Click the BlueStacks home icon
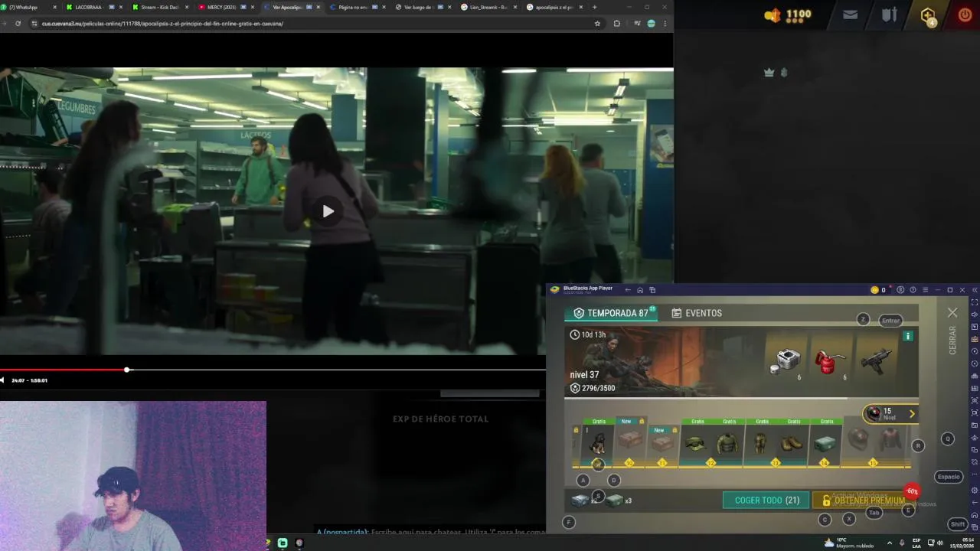The image size is (980, 551). click(640, 290)
